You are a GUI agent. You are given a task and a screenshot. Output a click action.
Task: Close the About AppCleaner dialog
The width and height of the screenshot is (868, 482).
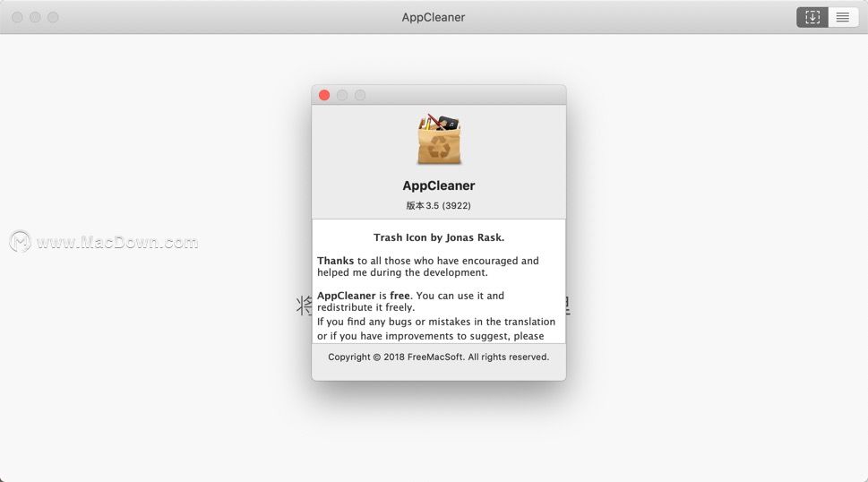324,95
